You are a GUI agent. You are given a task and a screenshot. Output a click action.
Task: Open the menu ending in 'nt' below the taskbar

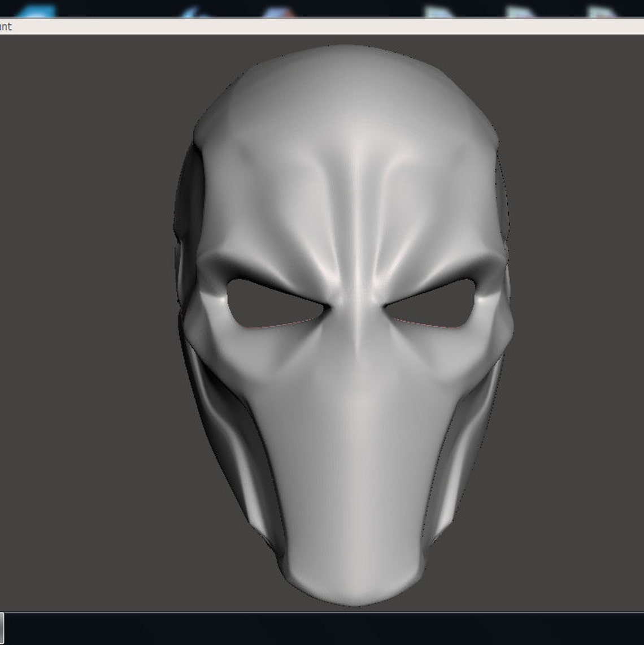point(7,26)
